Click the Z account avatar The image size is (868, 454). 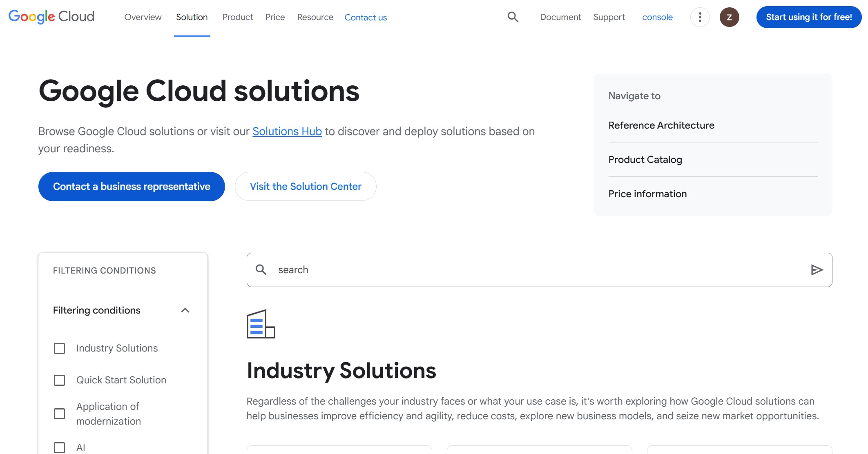(730, 18)
